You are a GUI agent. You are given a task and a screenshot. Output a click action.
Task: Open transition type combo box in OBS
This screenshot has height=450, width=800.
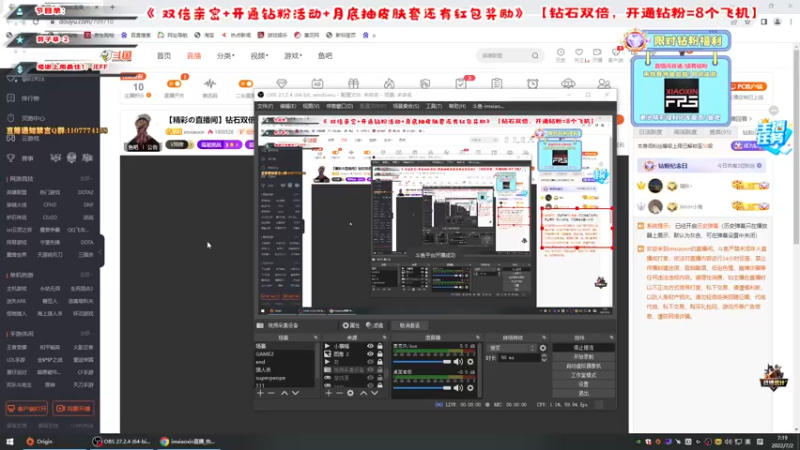(512, 348)
